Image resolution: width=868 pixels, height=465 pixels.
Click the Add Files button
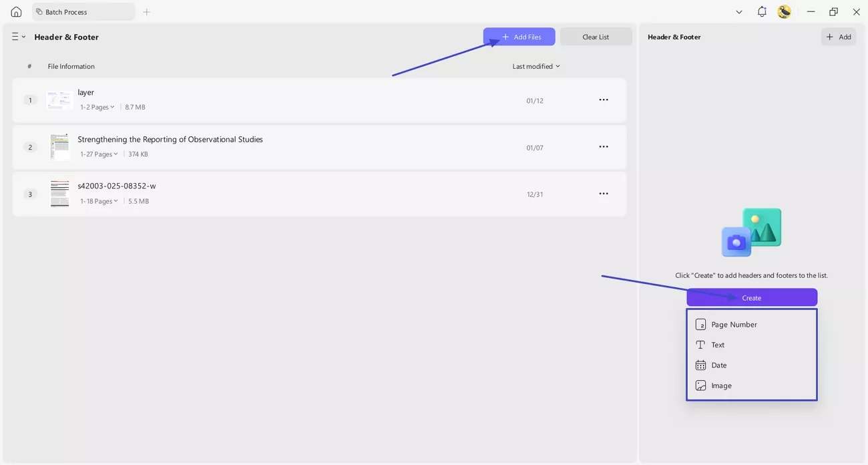[x=519, y=37]
